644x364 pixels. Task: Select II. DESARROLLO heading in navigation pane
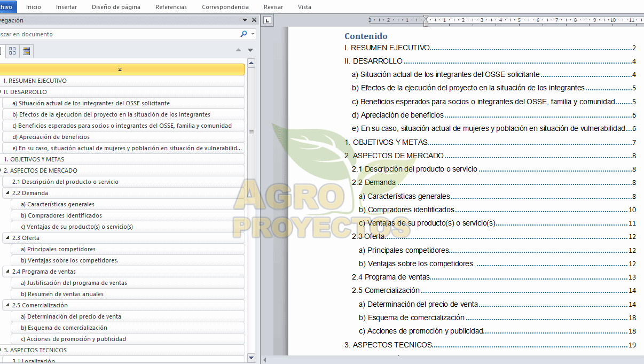122,92
